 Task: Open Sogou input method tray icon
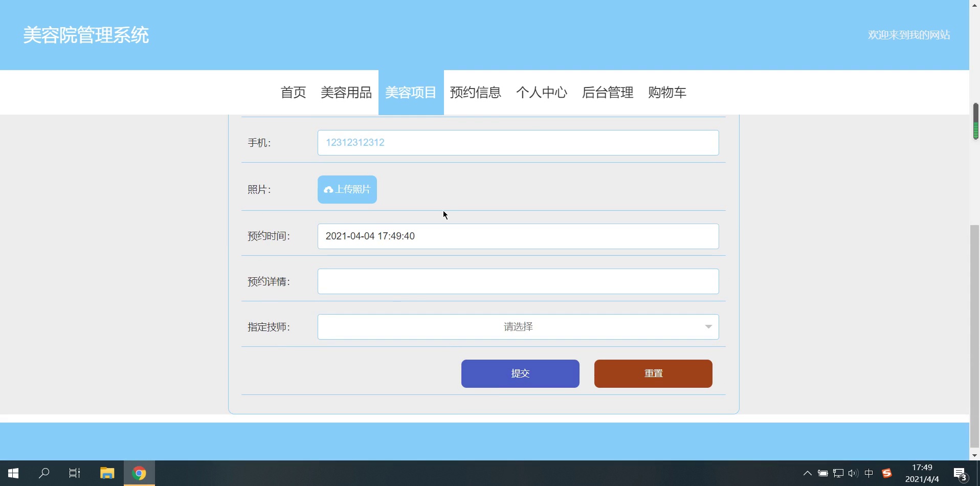pyautogui.click(x=887, y=473)
